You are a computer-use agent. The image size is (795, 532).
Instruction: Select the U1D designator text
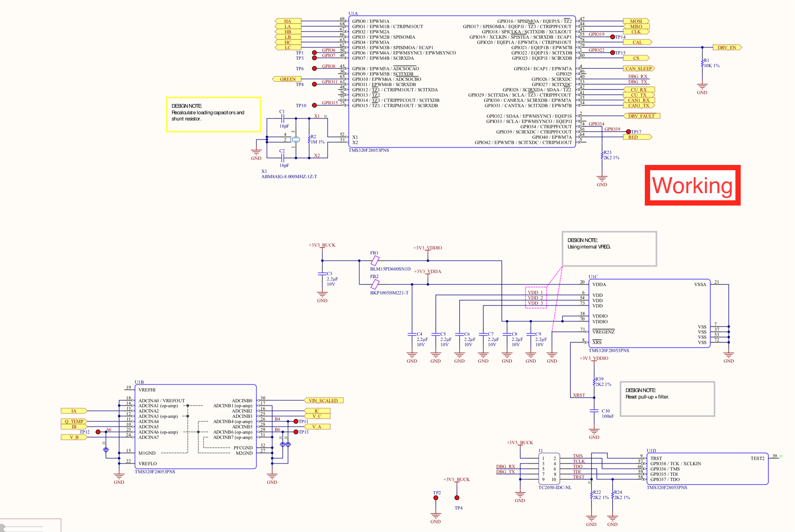tap(652, 451)
